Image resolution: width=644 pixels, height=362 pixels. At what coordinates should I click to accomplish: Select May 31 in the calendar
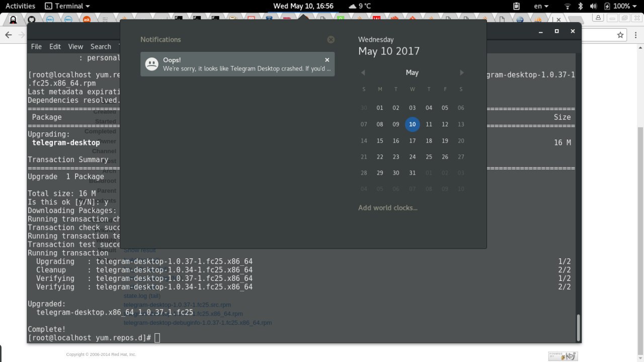[413, 173]
